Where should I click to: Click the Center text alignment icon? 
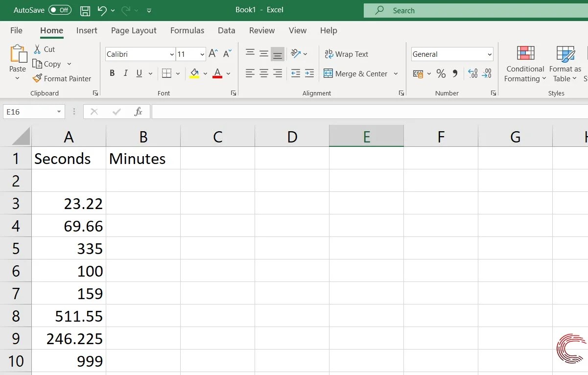pyautogui.click(x=264, y=73)
